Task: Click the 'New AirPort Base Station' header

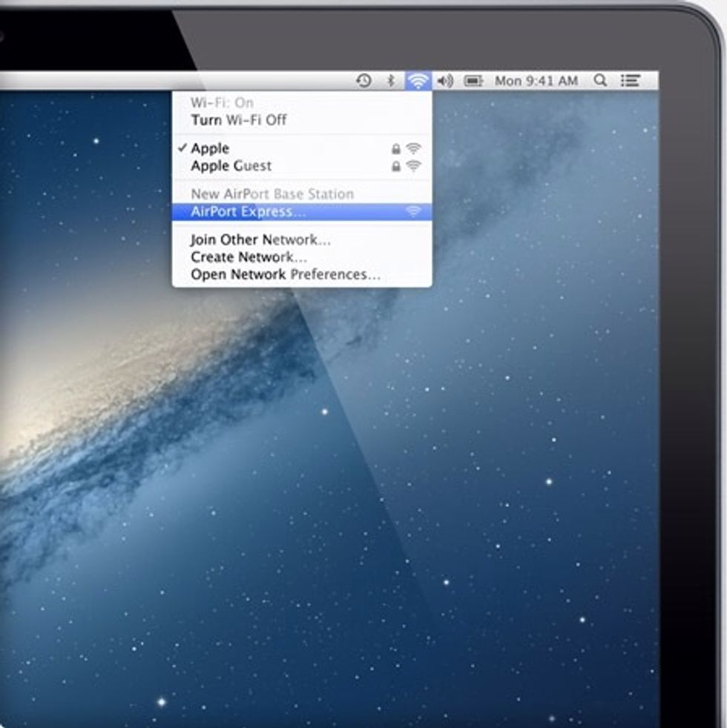Action: (x=272, y=194)
